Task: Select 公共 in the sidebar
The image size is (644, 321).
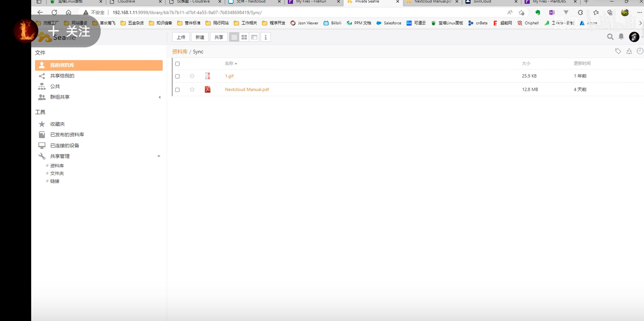Action: click(x=55, y=86)
